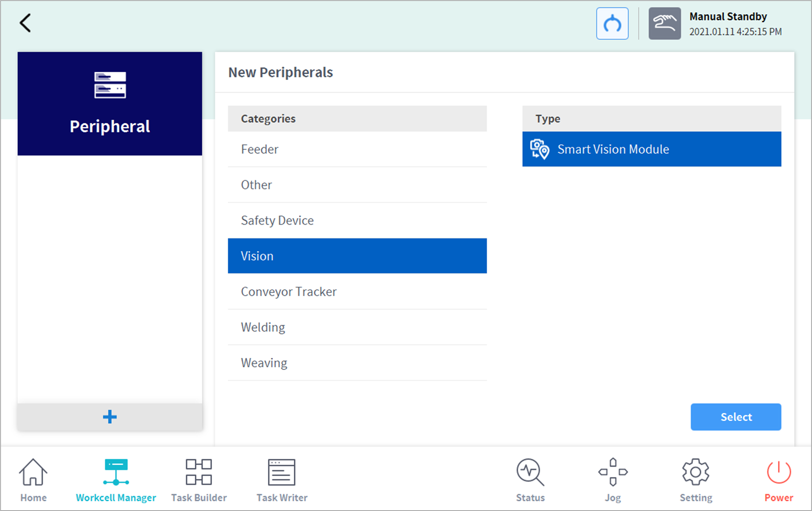Select the Smart Vision Module type
The height and width of the screenshot is (511, 812).
coord(652,149)
